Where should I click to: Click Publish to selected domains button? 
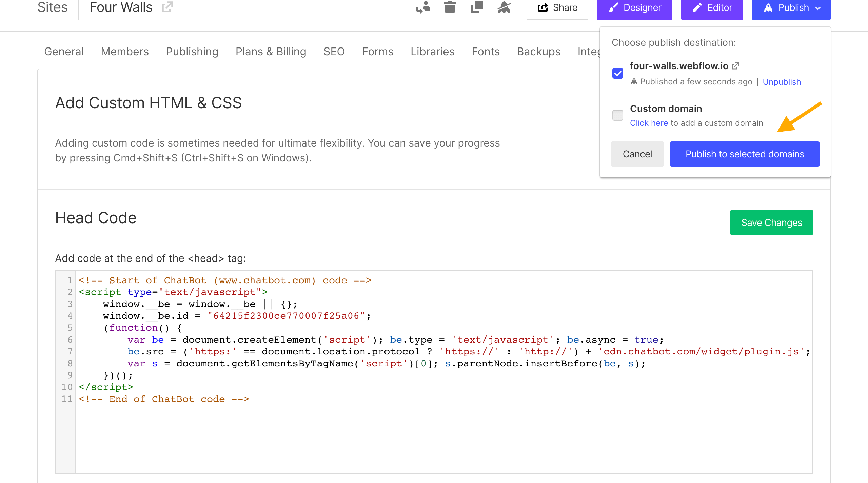(x=745, y=154)
